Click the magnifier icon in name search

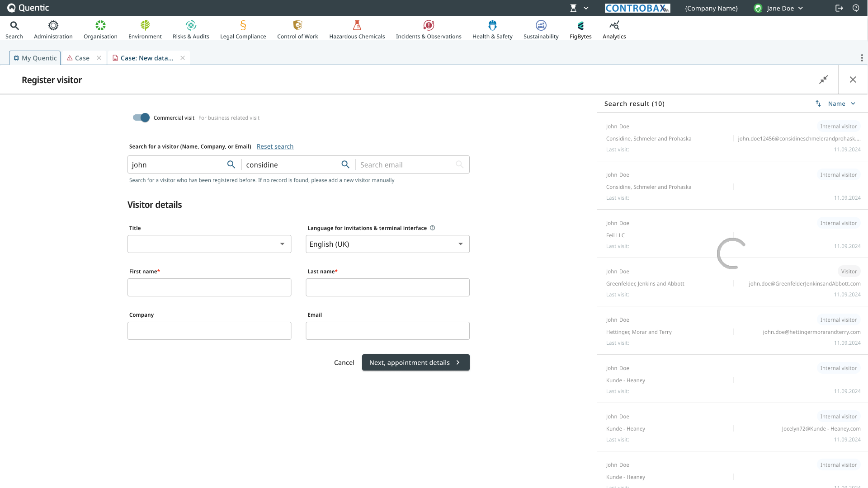231,164
